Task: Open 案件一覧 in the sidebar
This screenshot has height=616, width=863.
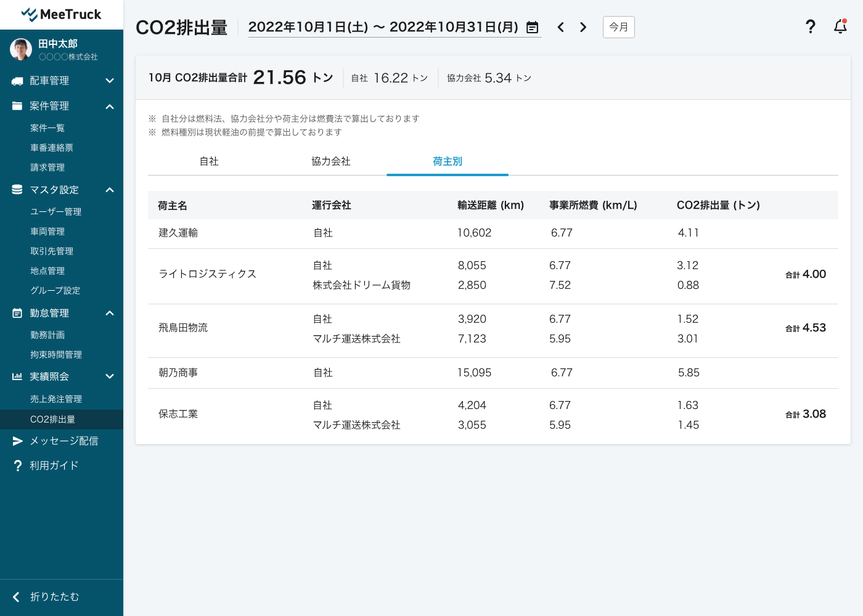Action: [x=47, y=128]
